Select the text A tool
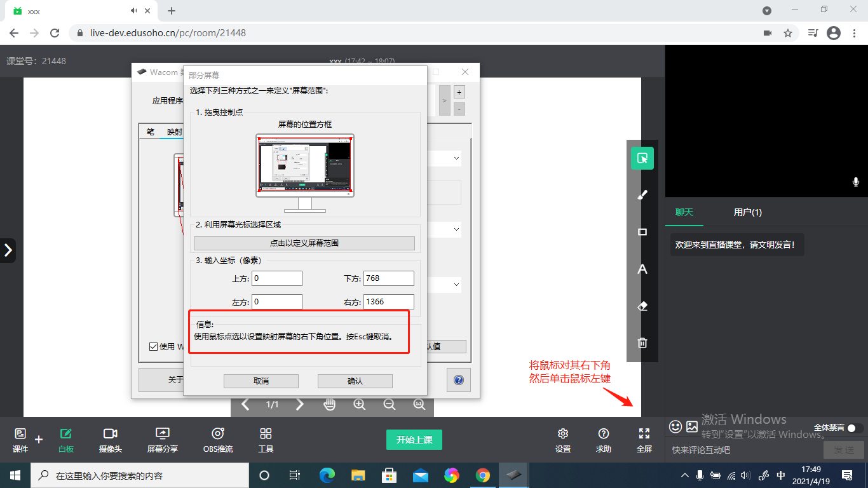 pos(642,269)
